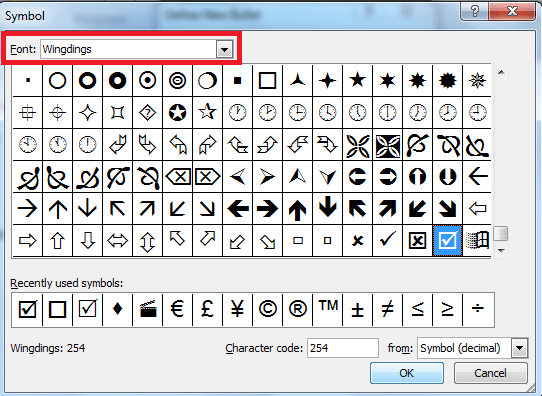Select the thin left arrow symbol
This screenshot has width=542, height=396.
coord(477,177)
